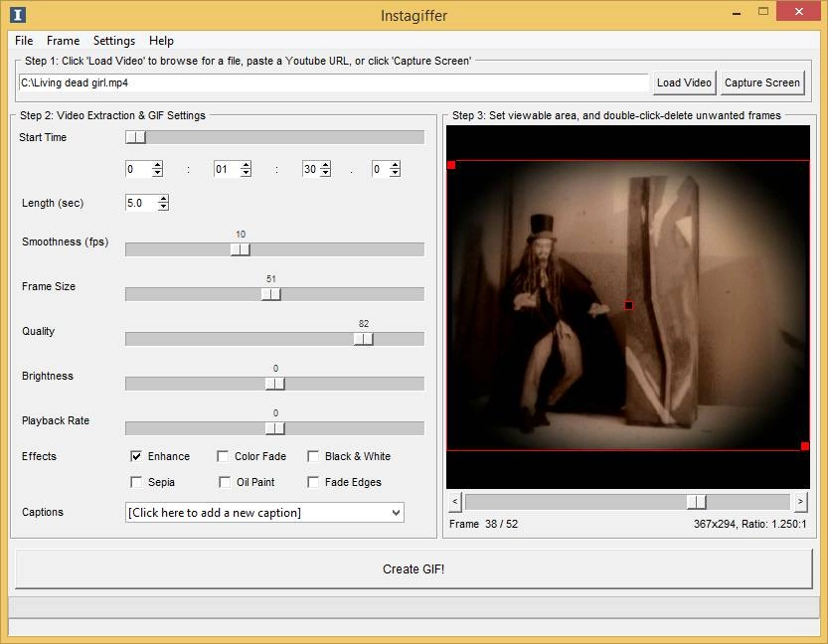Click the video preview frame image
The height and width of the screenshot is (644, 828).
[x=628, y=305]
